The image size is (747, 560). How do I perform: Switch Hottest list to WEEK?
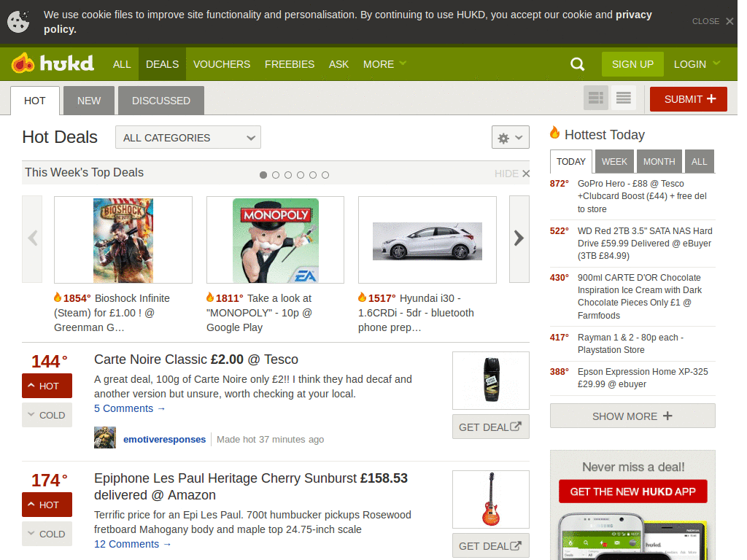pos(614,162)
